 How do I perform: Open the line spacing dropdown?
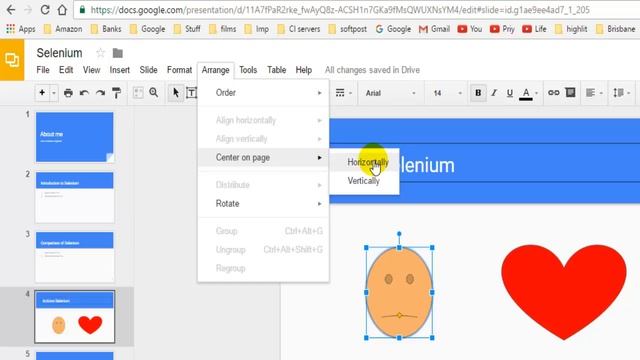point(622,93)
